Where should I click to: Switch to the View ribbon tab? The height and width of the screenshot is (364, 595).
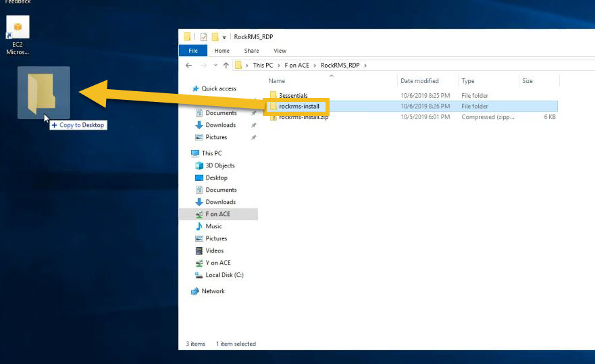pos(280,51)
